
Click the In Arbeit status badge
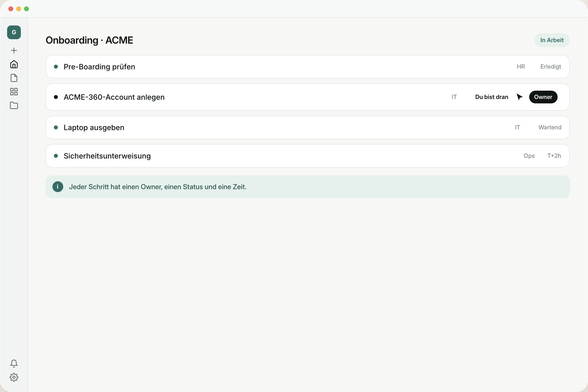pos(552,40)
